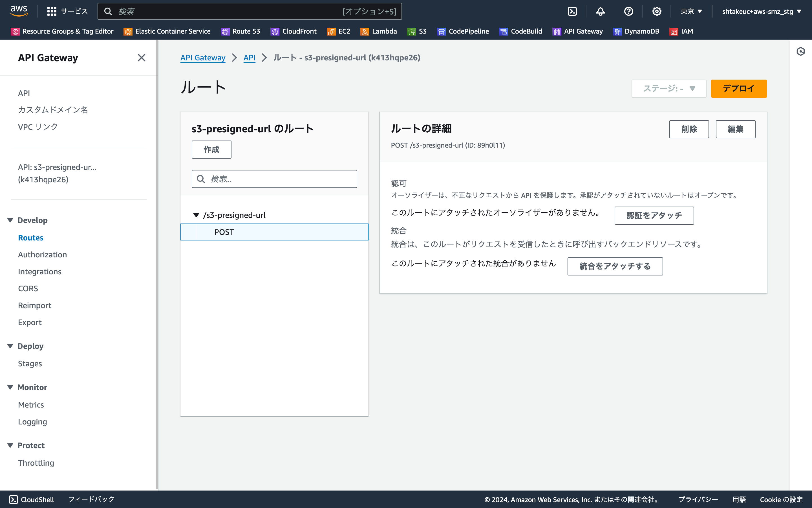Open Reimport in side navigation
The width and height of the screenshot is (812, 508).
point(35,305)
